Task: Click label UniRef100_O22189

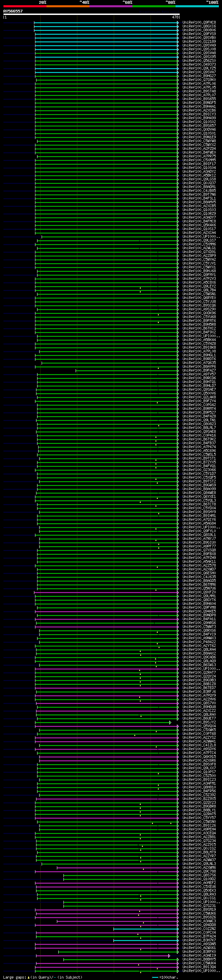Action: click(x=199, y=41)
